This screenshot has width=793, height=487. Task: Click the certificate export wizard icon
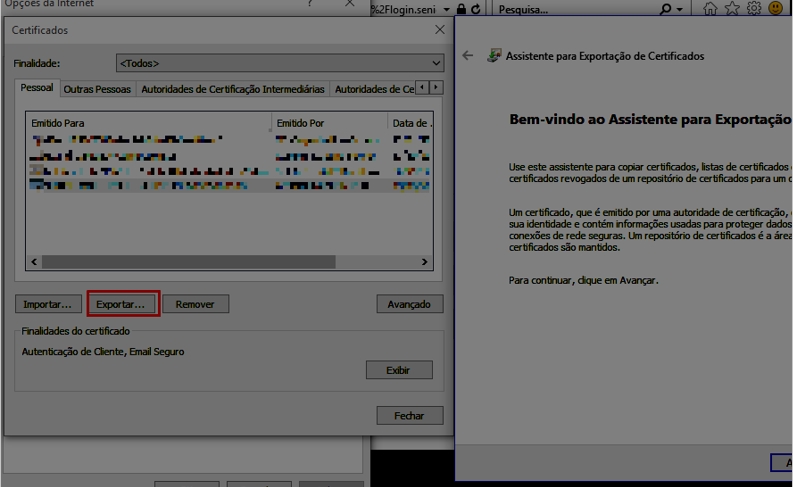(x=494, y=55)
